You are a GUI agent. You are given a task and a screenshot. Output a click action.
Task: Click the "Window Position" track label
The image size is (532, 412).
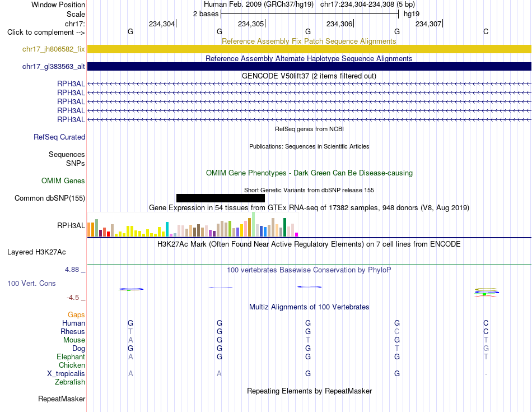58,4
